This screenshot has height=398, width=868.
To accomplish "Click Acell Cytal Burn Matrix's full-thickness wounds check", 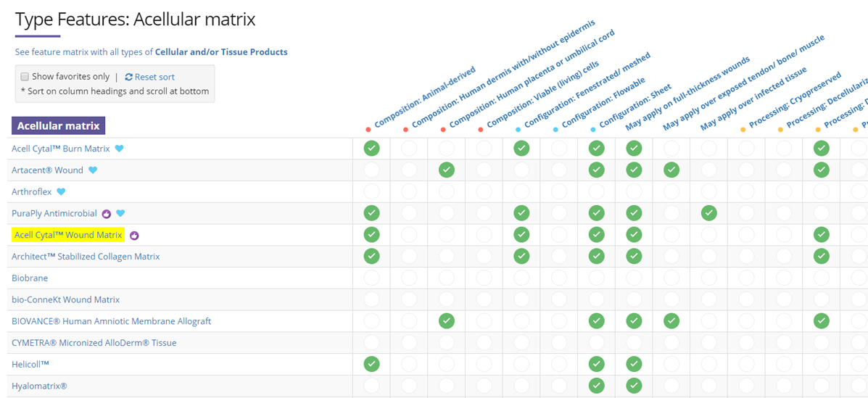I will [634, 149].
